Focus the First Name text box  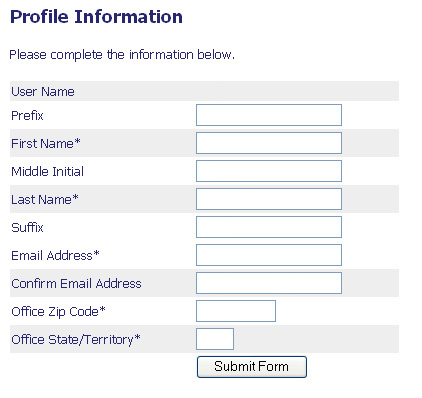click(x=269, y=143)
